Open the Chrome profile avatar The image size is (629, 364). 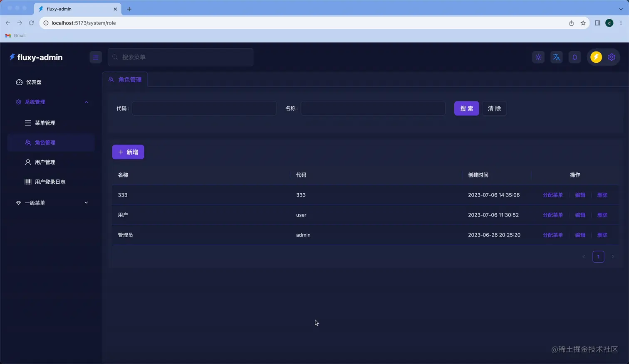click(x=609, y=23)
